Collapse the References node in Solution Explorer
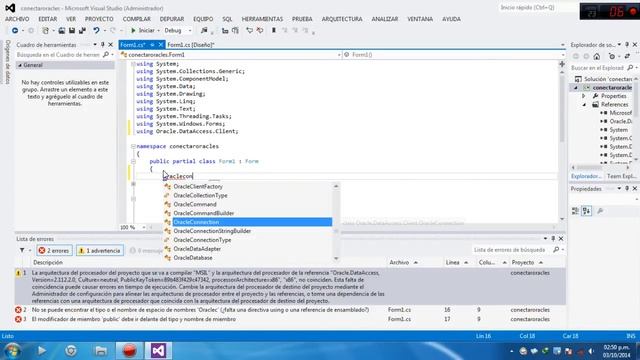The width and height of the screenshot is (640, 360). pyautogui.click(x=584, y=104)
